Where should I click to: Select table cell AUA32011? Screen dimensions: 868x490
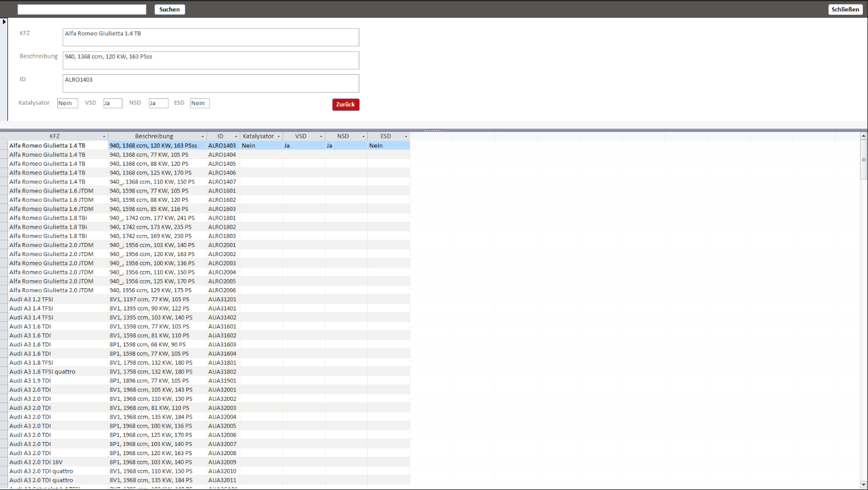223,480
